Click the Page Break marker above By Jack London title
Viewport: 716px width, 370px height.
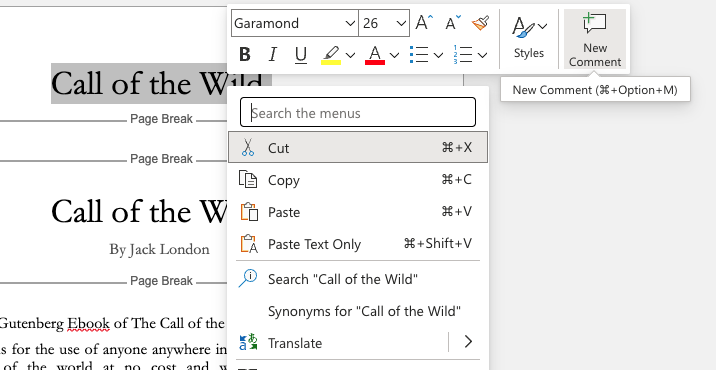point(162,159)
